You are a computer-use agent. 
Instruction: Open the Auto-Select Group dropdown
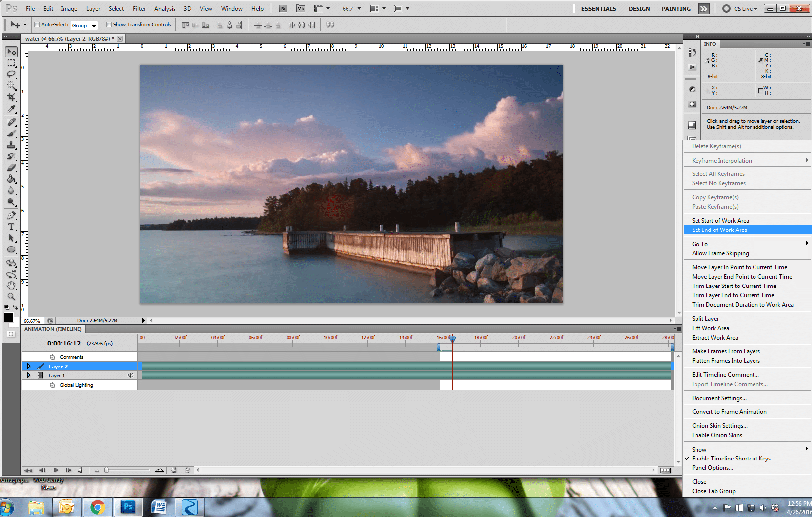[84, 25]
